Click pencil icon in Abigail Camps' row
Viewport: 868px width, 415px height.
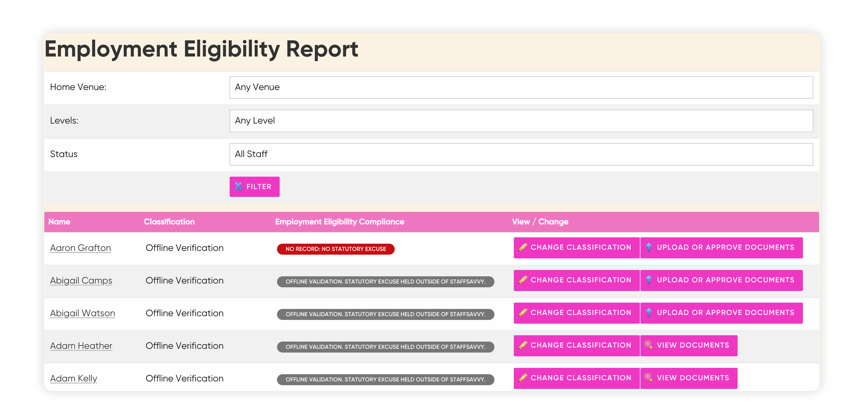pos(522,280)
